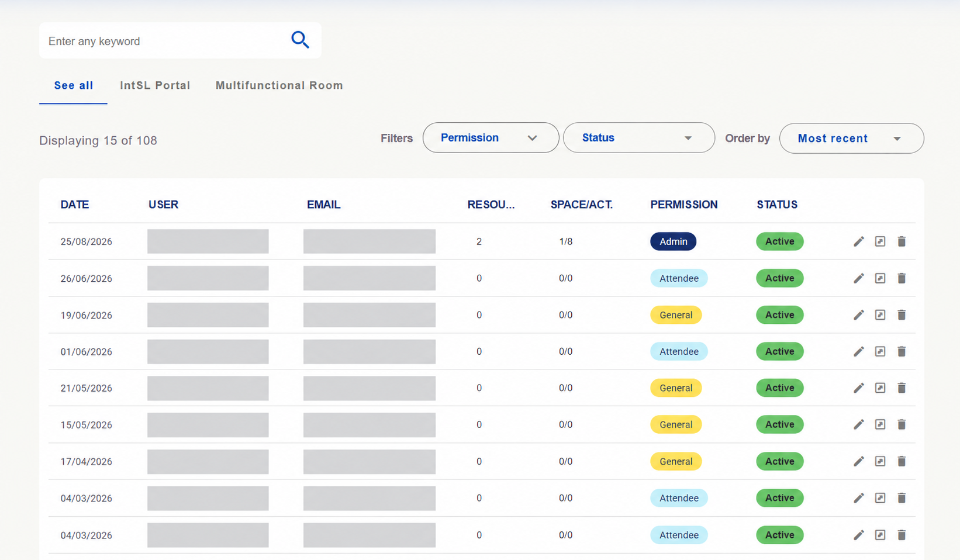Image resolution: width=960 pixels, height=560 pixels.
Task: Delete the user dated 21/05/2026
Action: (x=902, y=388)
